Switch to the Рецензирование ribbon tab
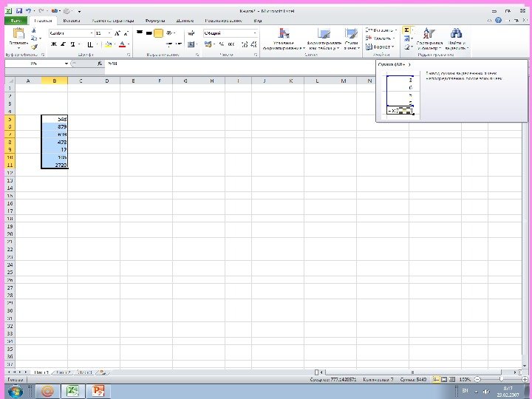Screen dimensions: 532x399 [223, 21]
